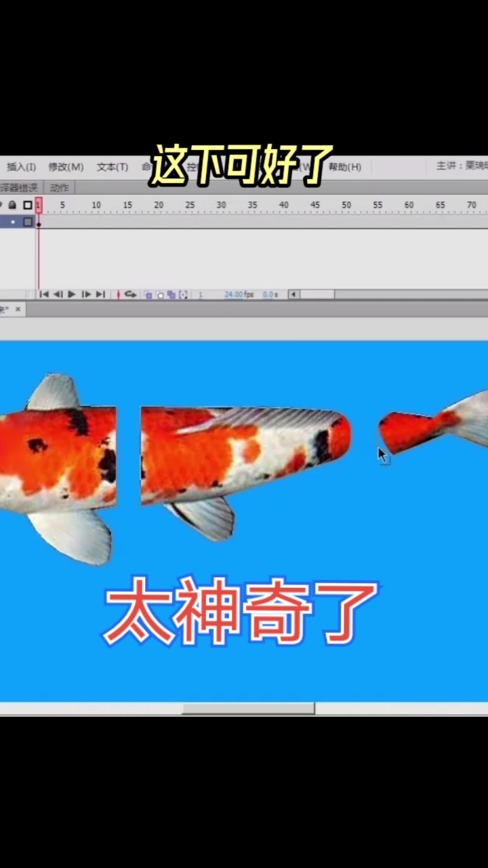Open the modify onion markers icon
The image size is (488, 868).
183,295
